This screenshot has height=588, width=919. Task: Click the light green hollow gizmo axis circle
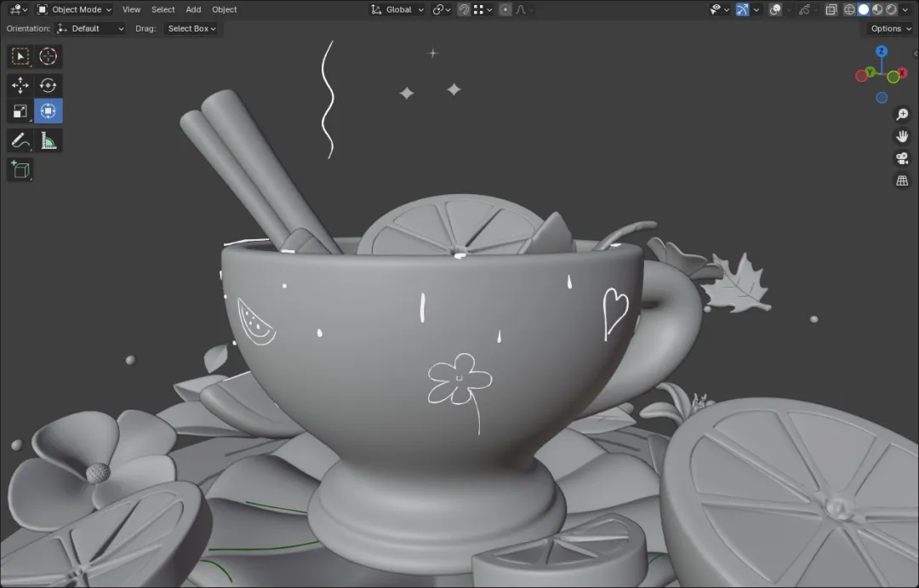click(x=893, y=77)
